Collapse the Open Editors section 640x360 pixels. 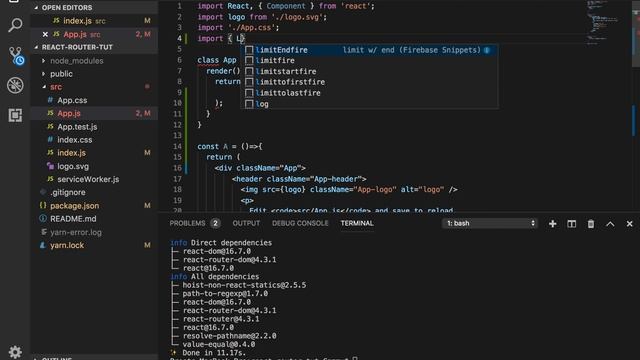coord(36,7)
